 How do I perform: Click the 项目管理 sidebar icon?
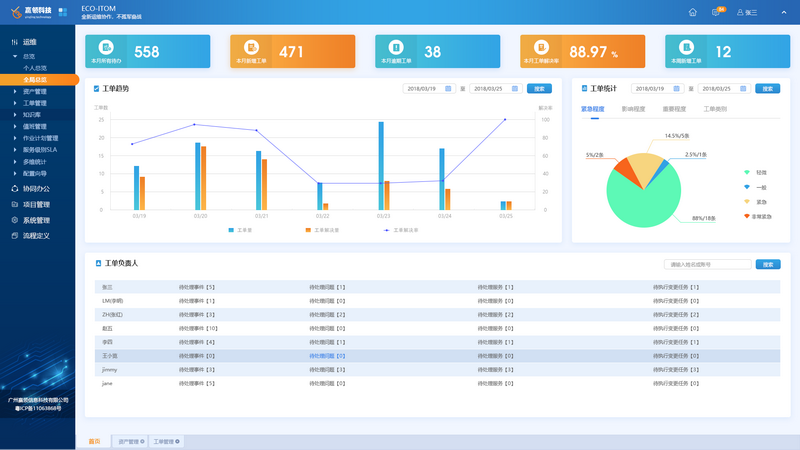point(15,205)
